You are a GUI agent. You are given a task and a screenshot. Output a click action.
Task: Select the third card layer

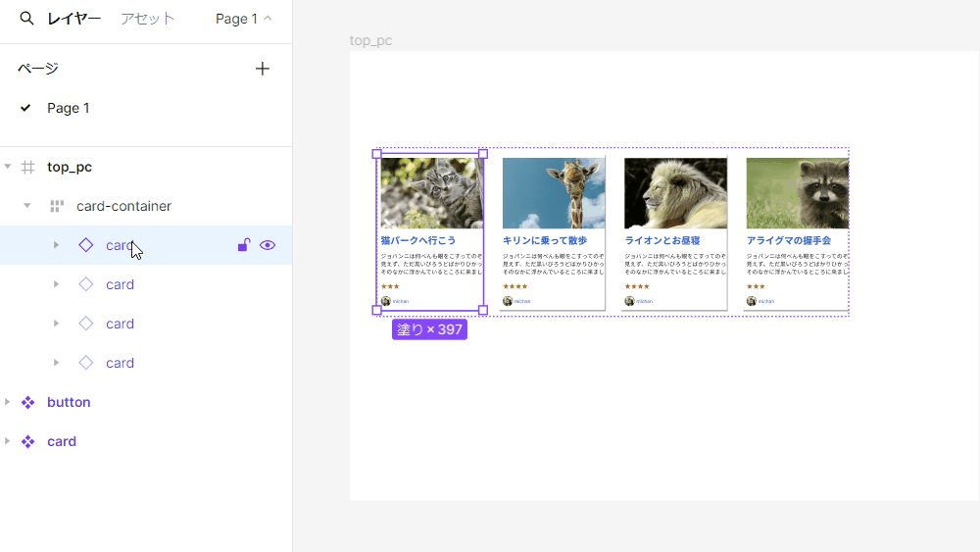click(120, 324)
